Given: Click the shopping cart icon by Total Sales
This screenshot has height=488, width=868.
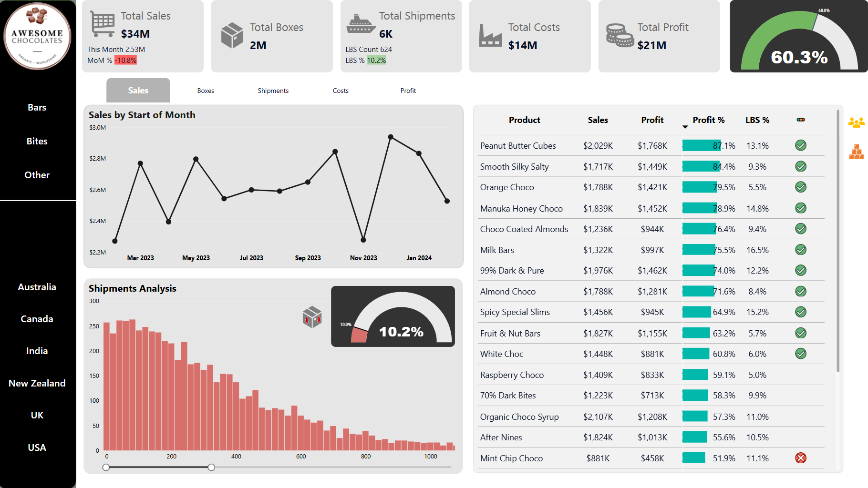Looking at the screenshot, I should (103, 24).
